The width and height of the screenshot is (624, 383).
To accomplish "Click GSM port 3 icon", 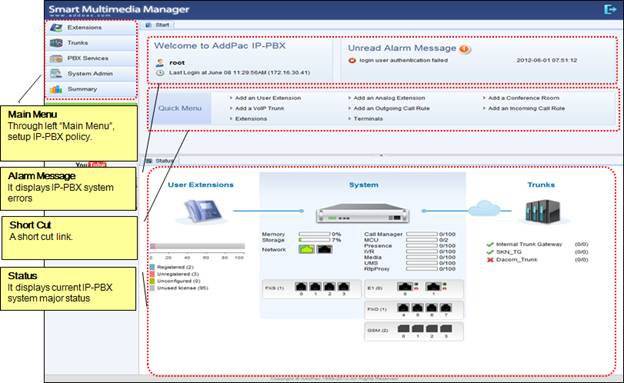I will [446, 329].
